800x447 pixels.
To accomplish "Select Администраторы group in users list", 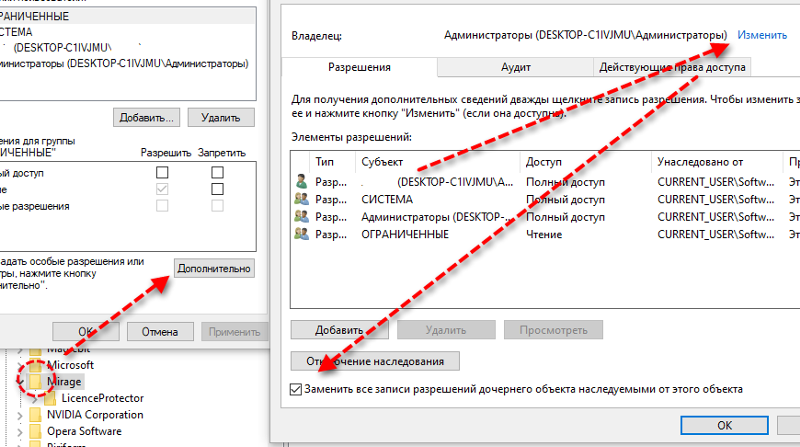I will pyautogui.click(x=128, y=64).
